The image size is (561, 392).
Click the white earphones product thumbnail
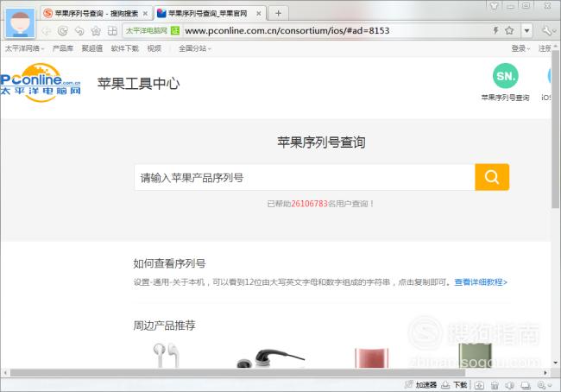point(167,355)
